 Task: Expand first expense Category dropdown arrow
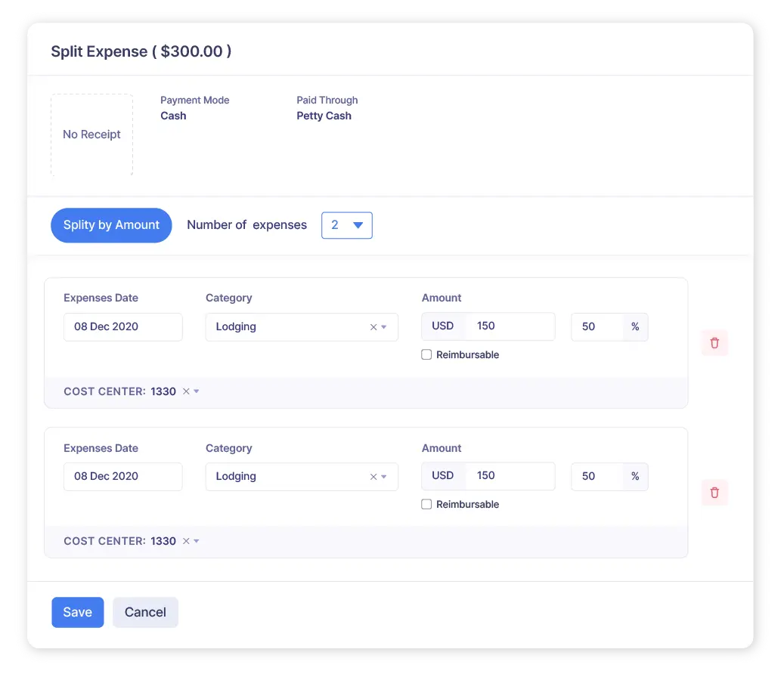pyautogui.click(x=384, y=327)
